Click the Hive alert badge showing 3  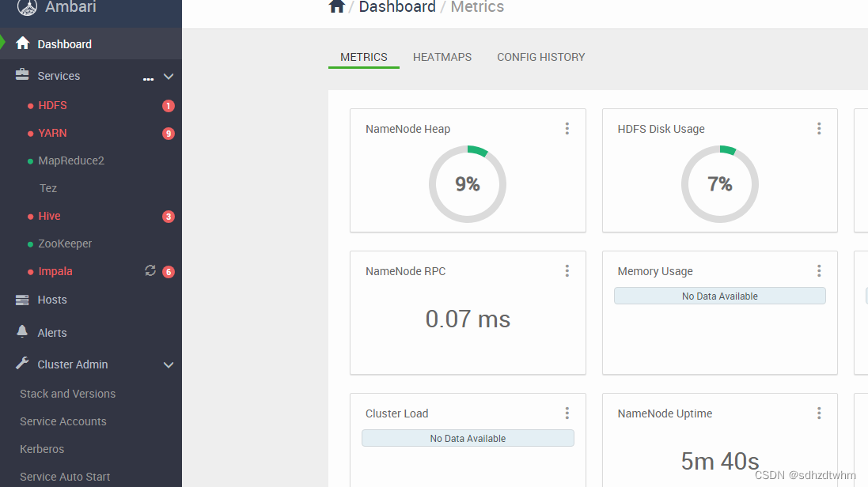(x=169, y=217)
